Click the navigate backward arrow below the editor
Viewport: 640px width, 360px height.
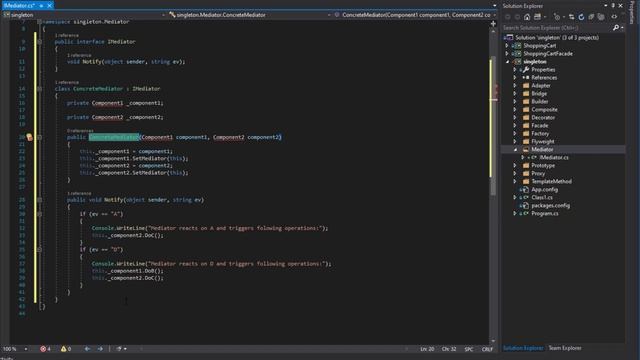point(87,349)
